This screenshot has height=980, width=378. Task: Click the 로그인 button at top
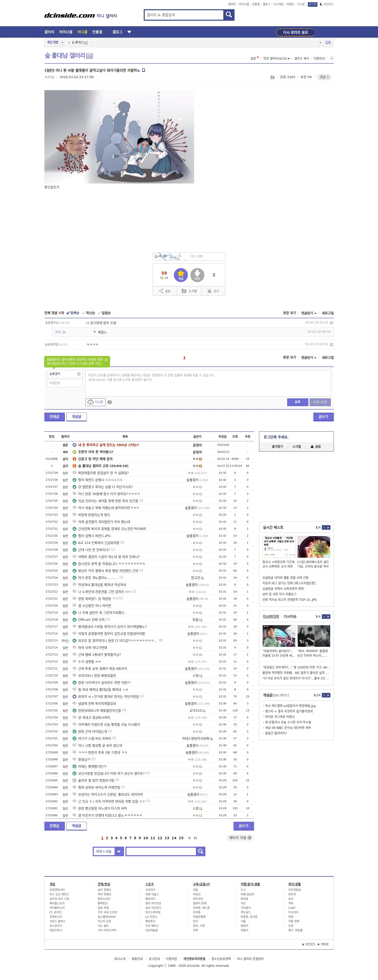[312, 4]
